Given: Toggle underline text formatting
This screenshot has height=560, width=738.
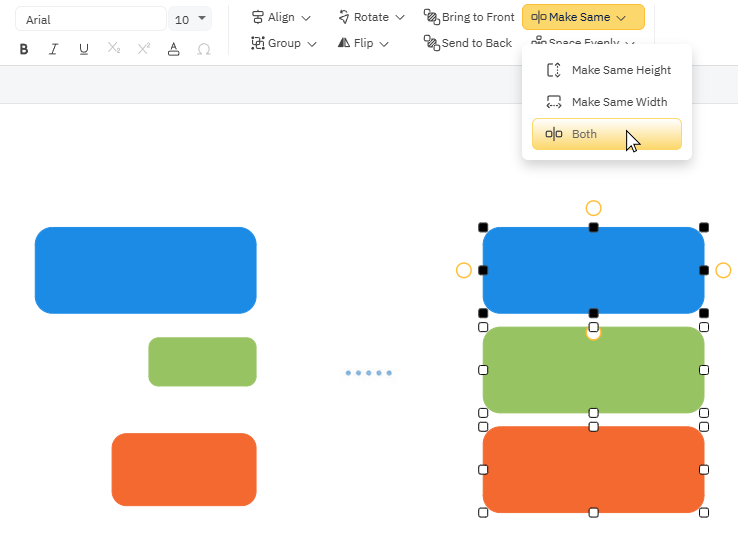Looking at the screenshot, I should [x=84, y=49].
